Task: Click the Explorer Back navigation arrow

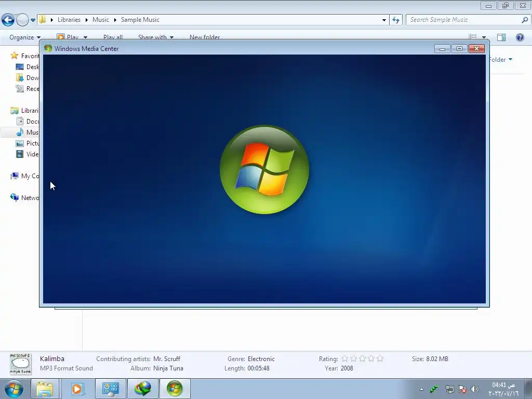Action: [8, 20]
